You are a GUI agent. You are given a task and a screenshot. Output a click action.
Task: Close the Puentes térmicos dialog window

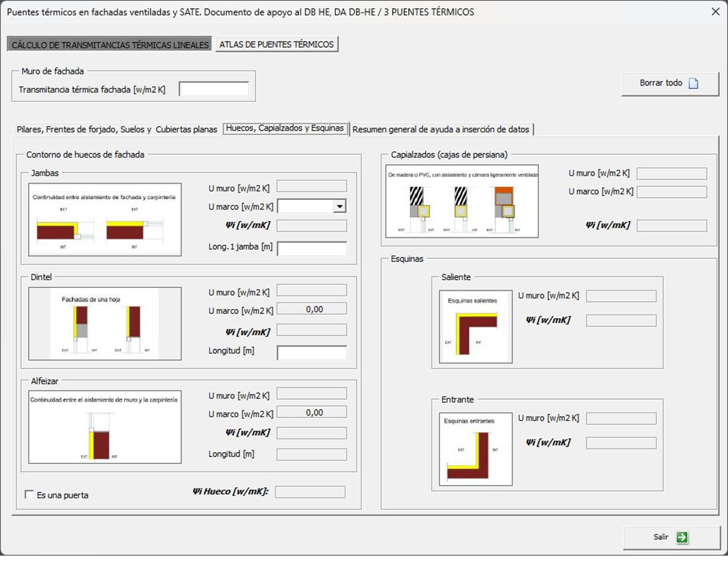coord(715,12)
